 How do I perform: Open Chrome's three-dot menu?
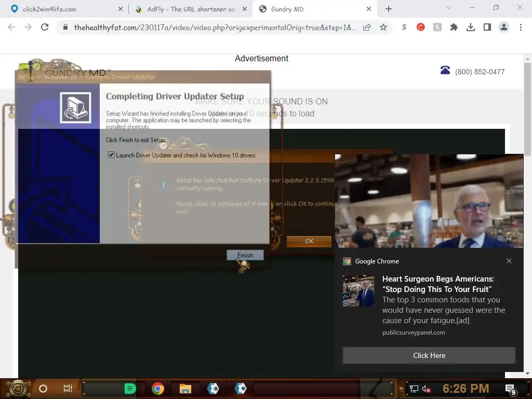coord(521,27)
